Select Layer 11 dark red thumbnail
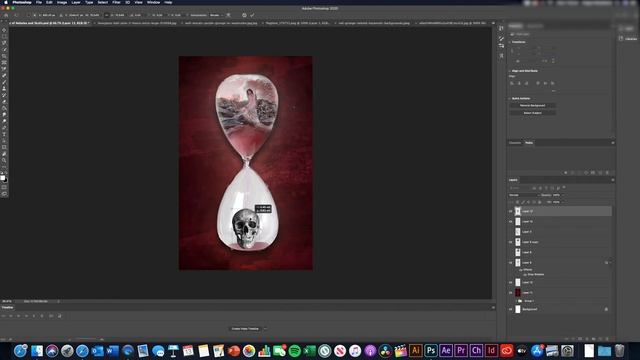Screen dimensions: 640x360 tap(518, 293)
